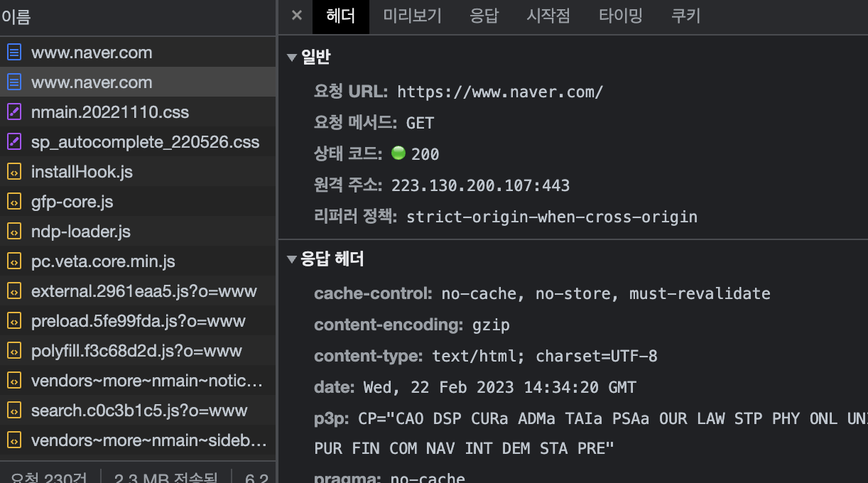Image resolution: width=868 pixels, height=483 pixels.
Task: Click the green status code 200 indicator
Action: point(398,153)
